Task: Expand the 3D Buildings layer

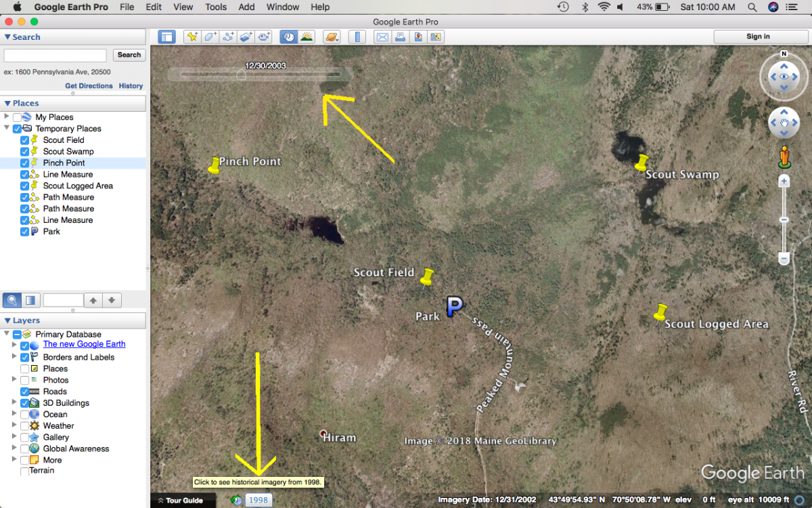Action: click(x=14, y=403)
